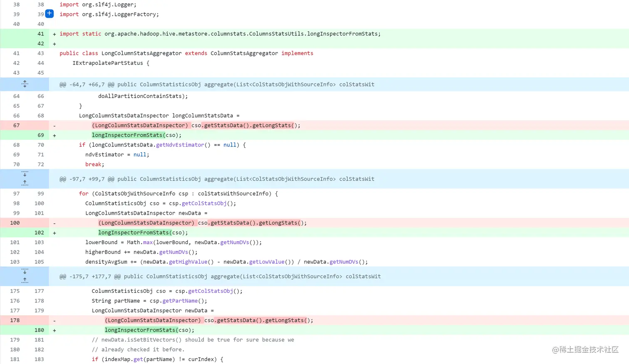629x364 pixels.
Task: Click the 'import org.slf4j.Logger;' line
Action: pos(98,5)
